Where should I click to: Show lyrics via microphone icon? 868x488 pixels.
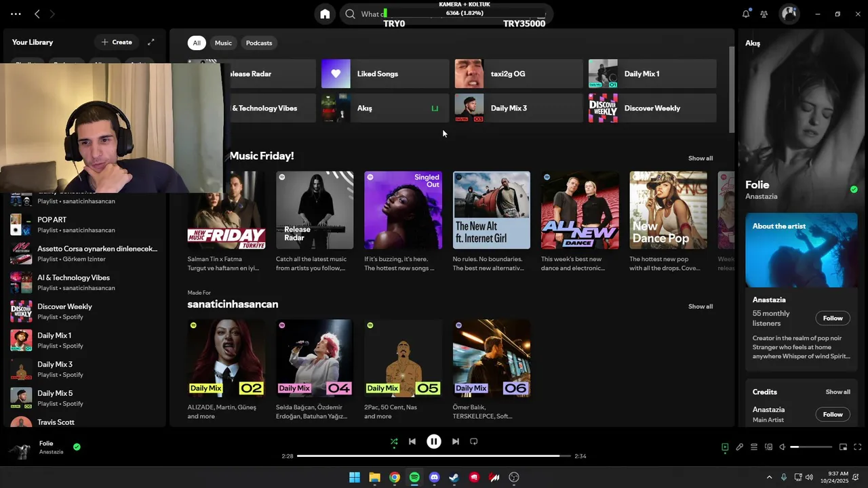tap(740, 447)
